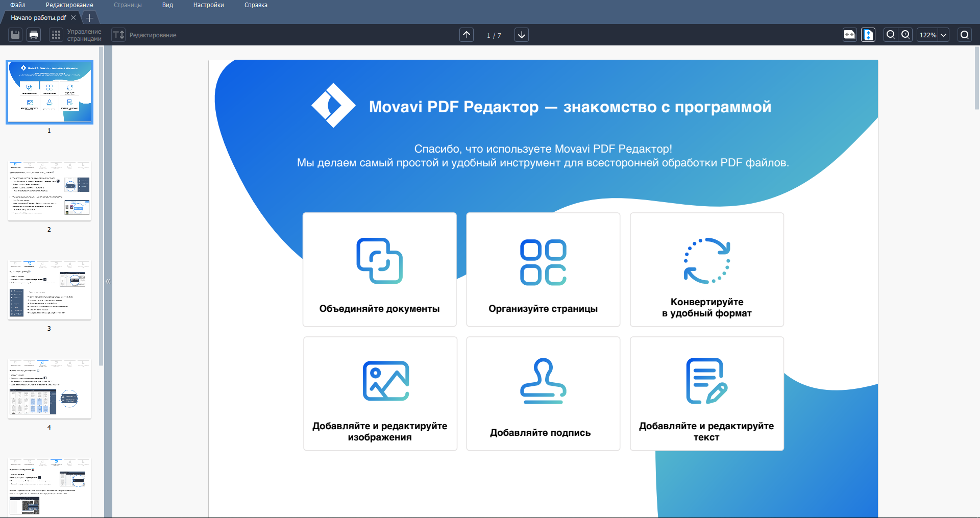
Task: Click the Мы делаем самый простой line
Action: 543,163
